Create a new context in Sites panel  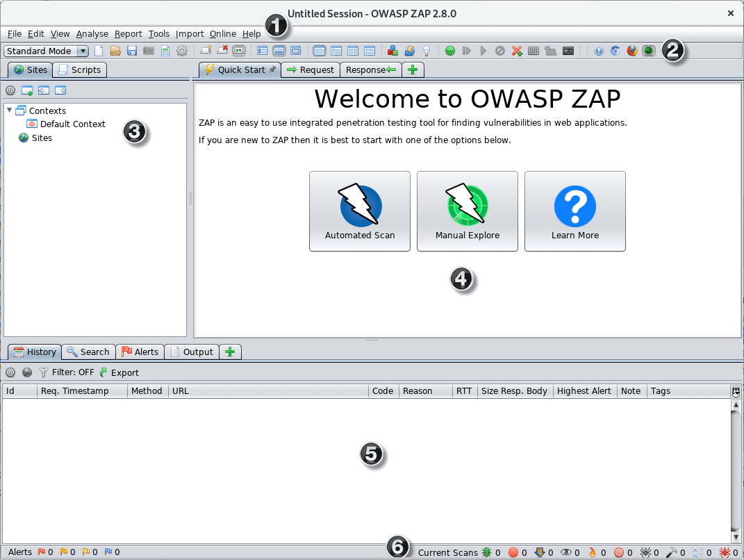pos(27,90)
